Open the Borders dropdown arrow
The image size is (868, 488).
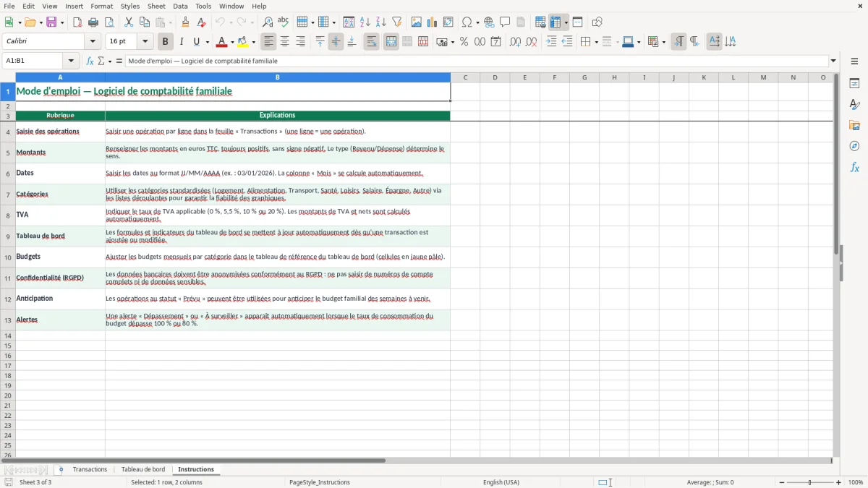tap(596, 42)
